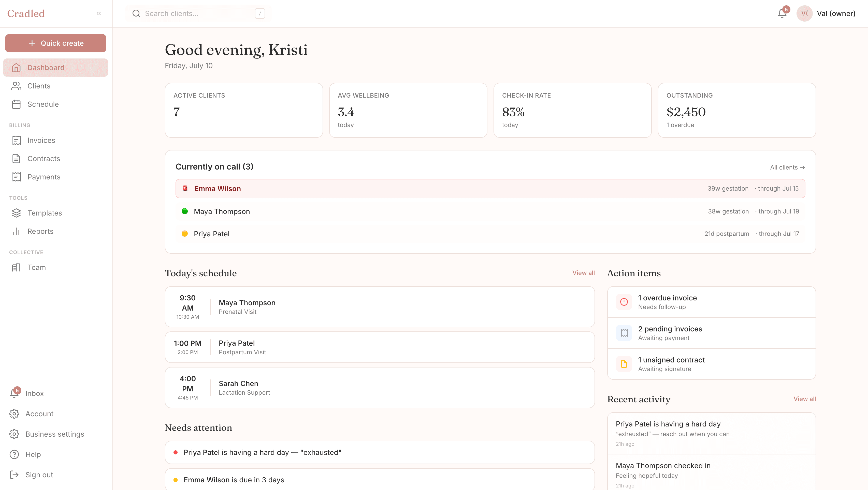Open the '2 pending invoices' action item
868x490 pixels.
(x=711, y=333)
